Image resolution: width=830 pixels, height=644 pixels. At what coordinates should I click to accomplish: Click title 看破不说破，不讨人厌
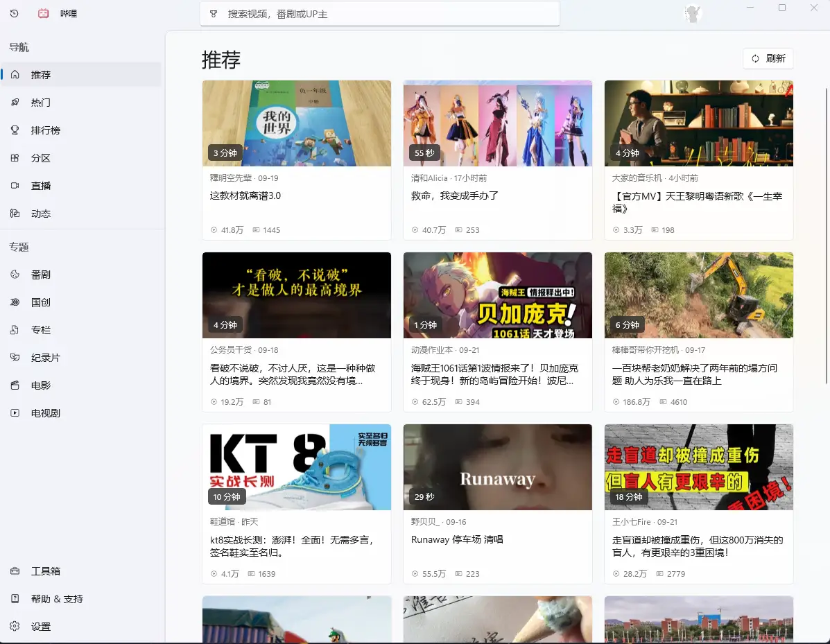pyautogui.click(x=293, y=374)
